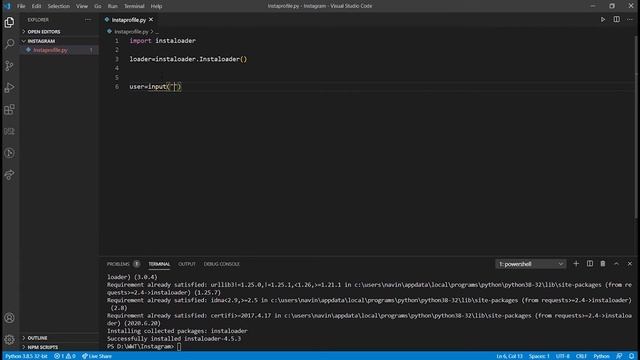Open the notifications bell in status bar
The width and height of the screenshot is (640, 360).
631,356
